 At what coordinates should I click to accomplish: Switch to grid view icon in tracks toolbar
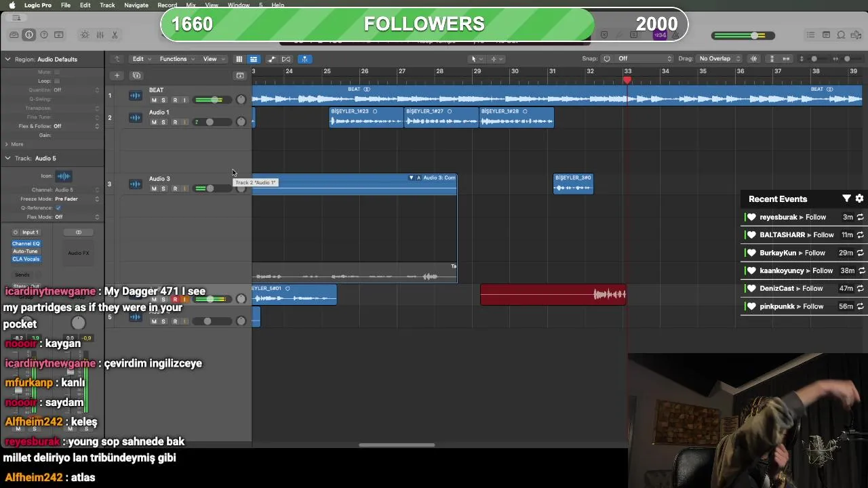point(239,59)
